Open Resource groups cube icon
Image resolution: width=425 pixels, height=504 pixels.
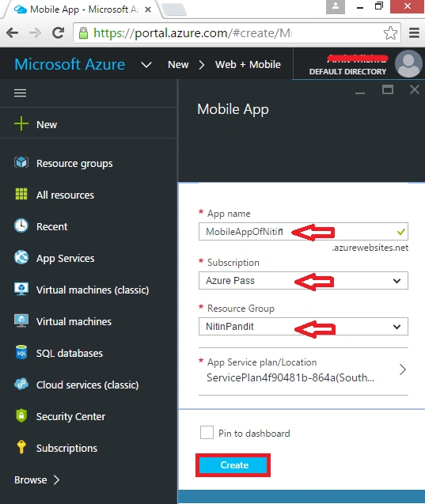point(21,163)
